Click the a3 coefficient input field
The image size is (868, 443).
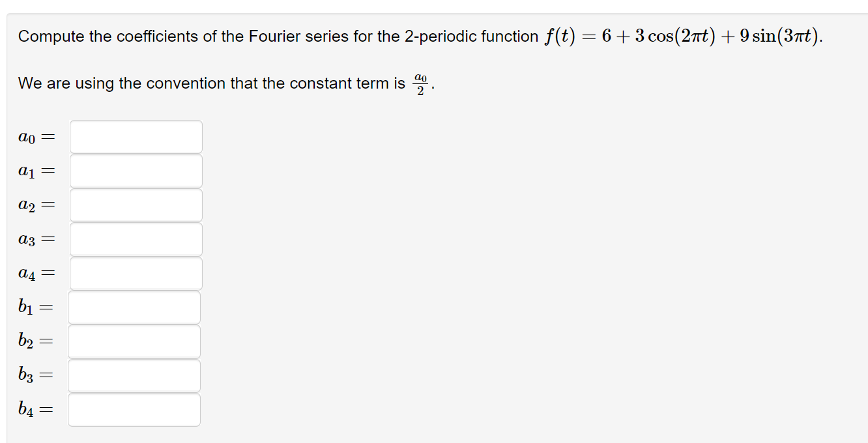point(136,238)
